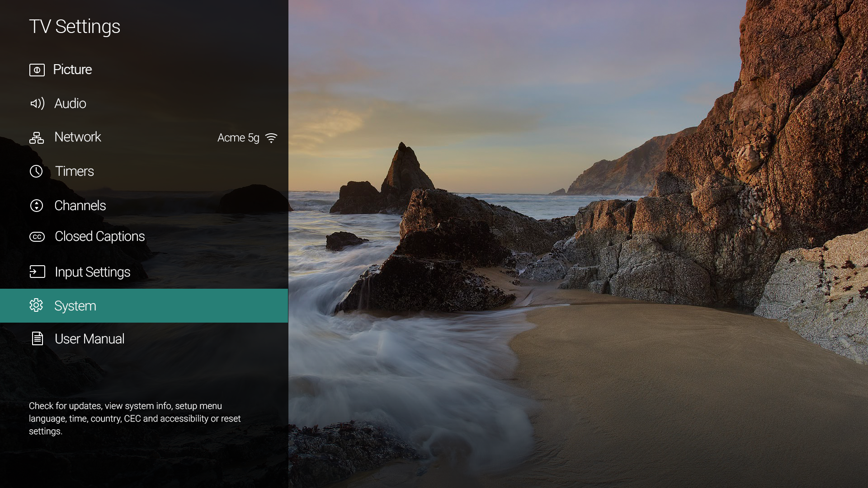The height and width of the screenshot is (488, 868).
Task: Select the Closed Captions icon
Action: point(37,237)
